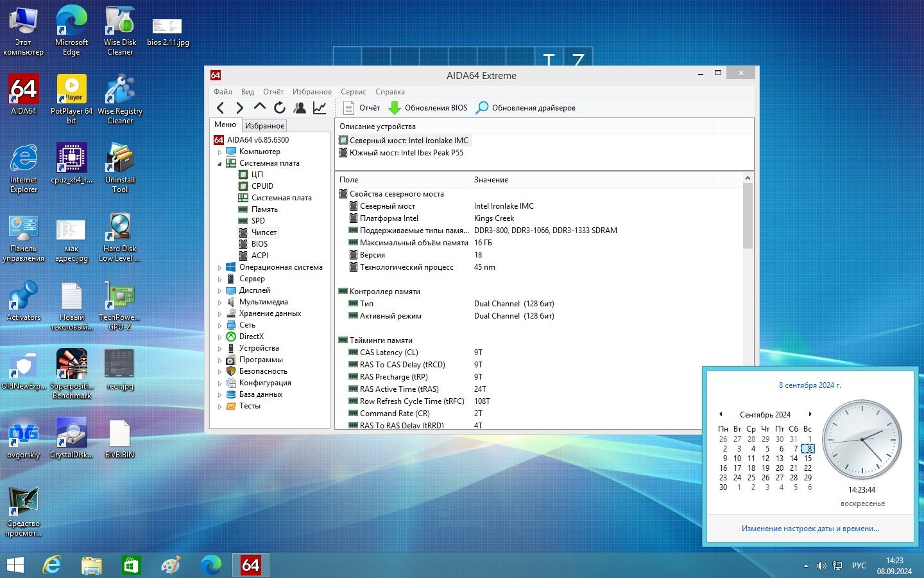
Task: Switch to the Избранное tab
Action: click(x=264, y=126)
